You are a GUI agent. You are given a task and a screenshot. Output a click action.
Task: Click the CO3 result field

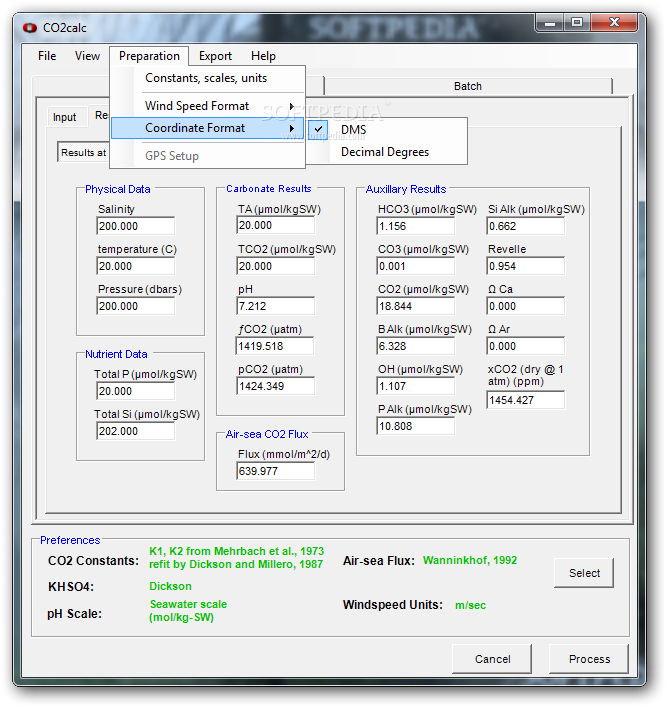[416, 266]
